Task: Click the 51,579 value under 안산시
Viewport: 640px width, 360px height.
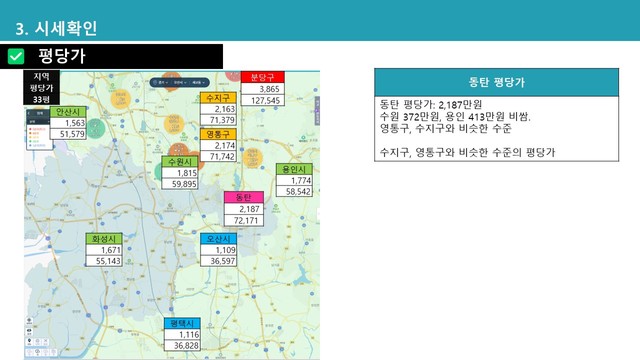Action: (x=68, y=134)
